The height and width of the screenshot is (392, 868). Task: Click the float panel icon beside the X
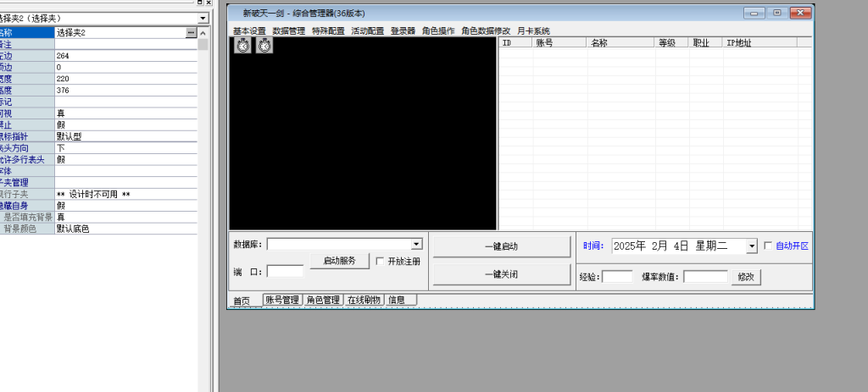coord(200,3)
